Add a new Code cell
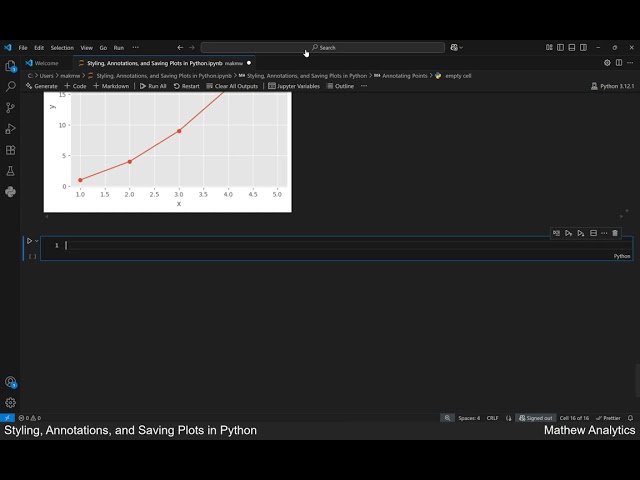This screenshot has height=480, width=640. [75, 86]
